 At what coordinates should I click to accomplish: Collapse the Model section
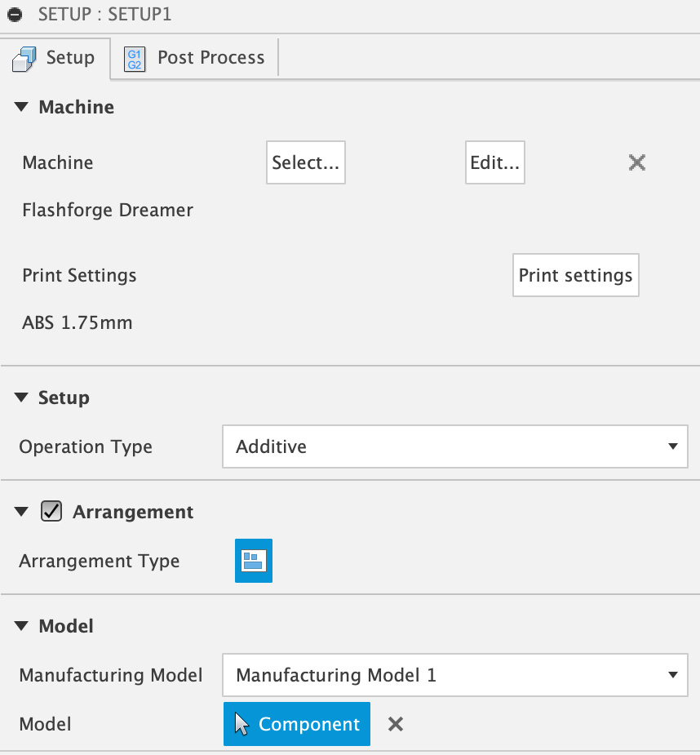(21, 626)
